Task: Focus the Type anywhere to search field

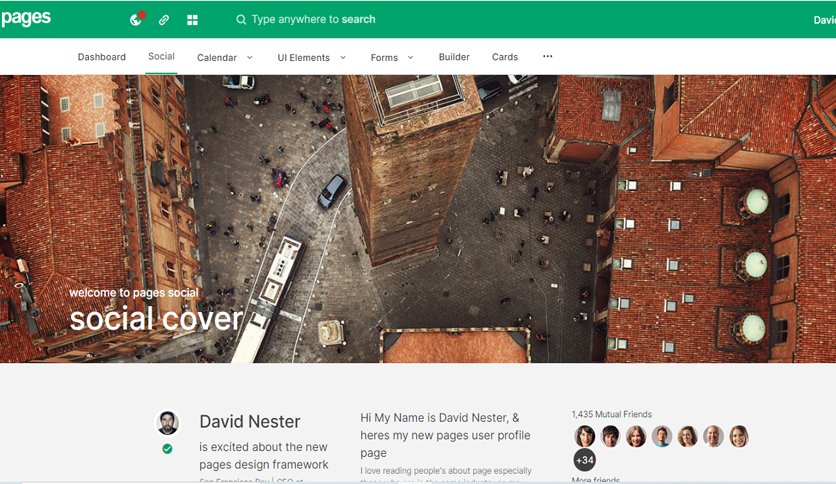Action: coord(314,19)
